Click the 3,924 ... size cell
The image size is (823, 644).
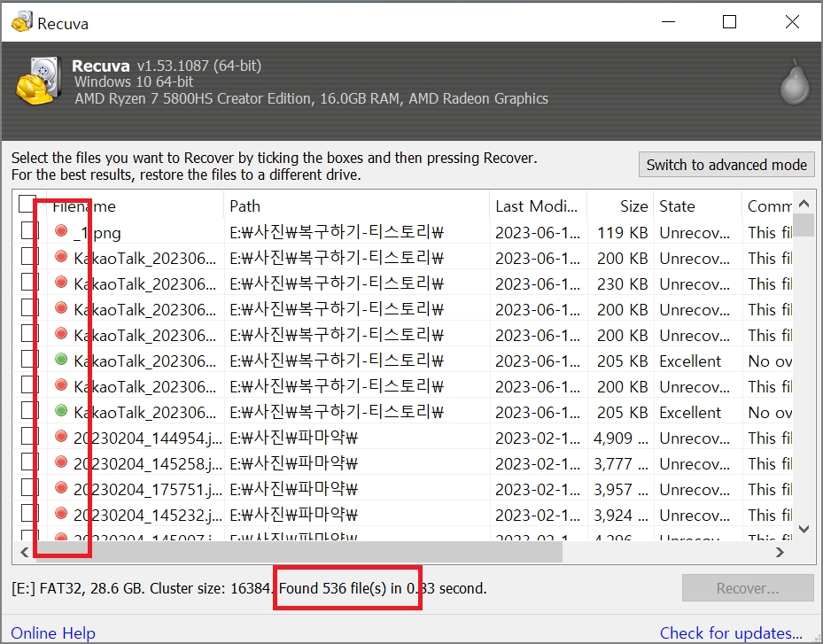click(621, 516)
